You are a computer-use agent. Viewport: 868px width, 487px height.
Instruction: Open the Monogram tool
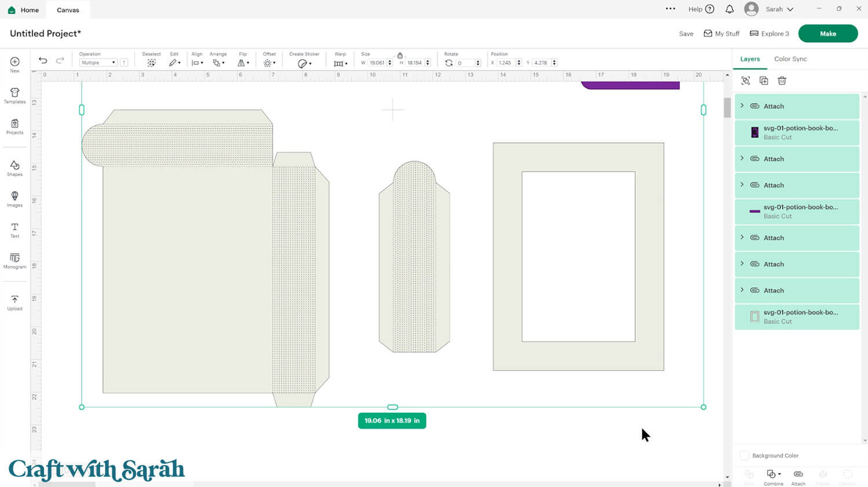click(x=14, y=261)
